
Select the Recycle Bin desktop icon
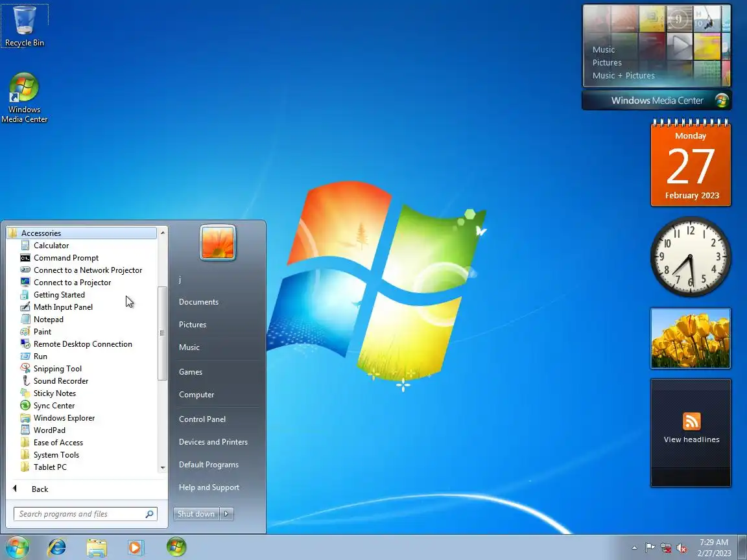tap(24, 26)
